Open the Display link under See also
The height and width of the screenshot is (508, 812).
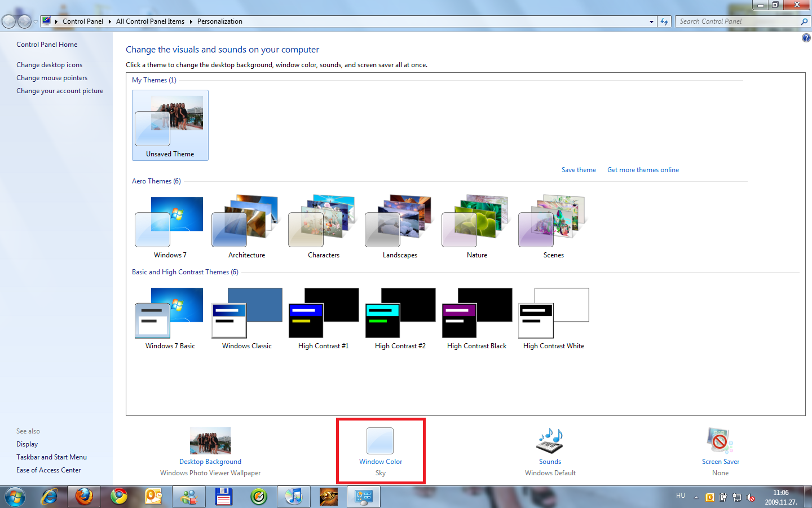[x=27, y=444]
